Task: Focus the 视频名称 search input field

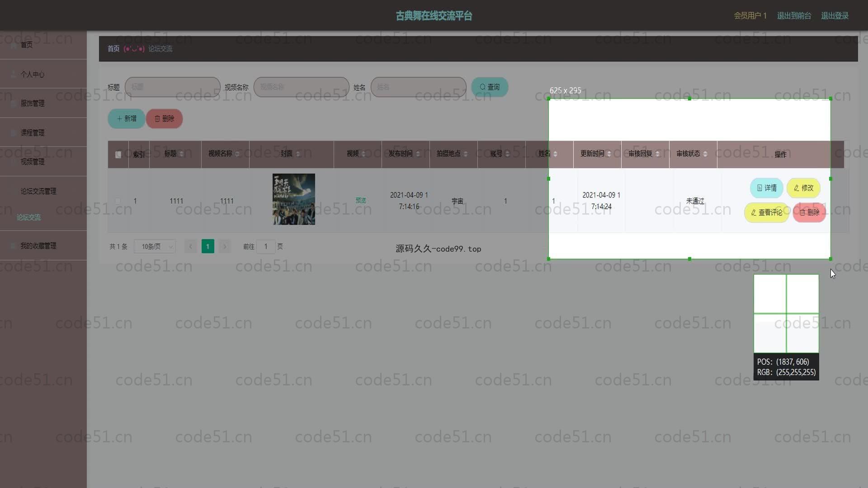Action: 301,87
